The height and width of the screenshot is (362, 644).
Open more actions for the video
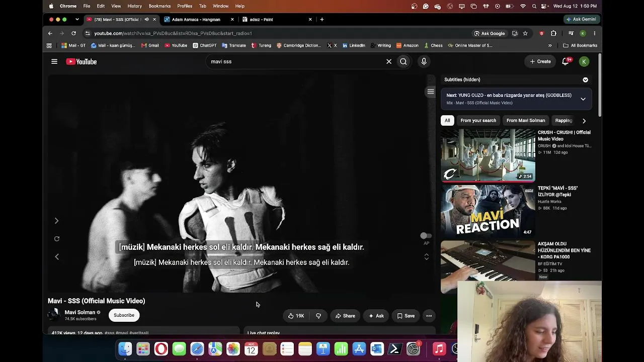429,316
